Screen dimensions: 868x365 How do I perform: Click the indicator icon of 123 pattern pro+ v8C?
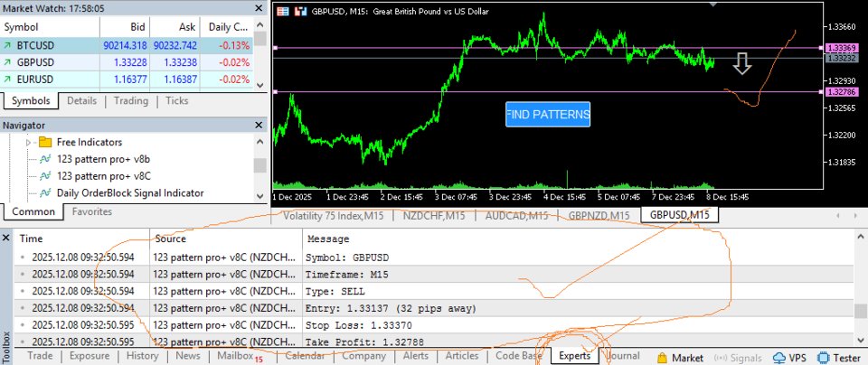(x=45, y=176)
